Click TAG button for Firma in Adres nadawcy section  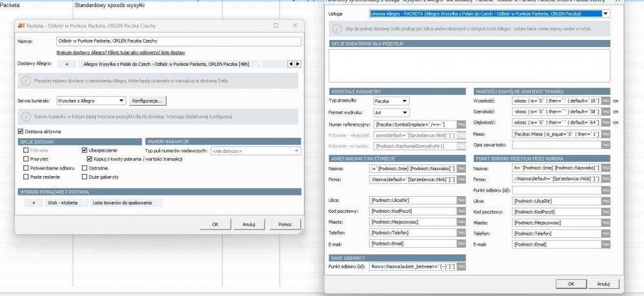[461, 179]
